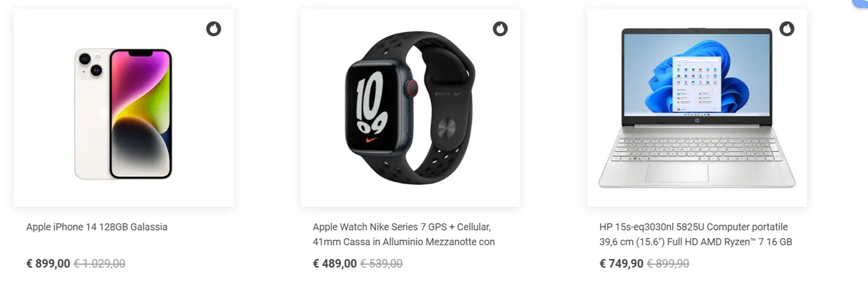The height and width of the screenshot is (294, 868).
Task: Click the € 489,00 Apple Watch price
Action: point(335,264)
